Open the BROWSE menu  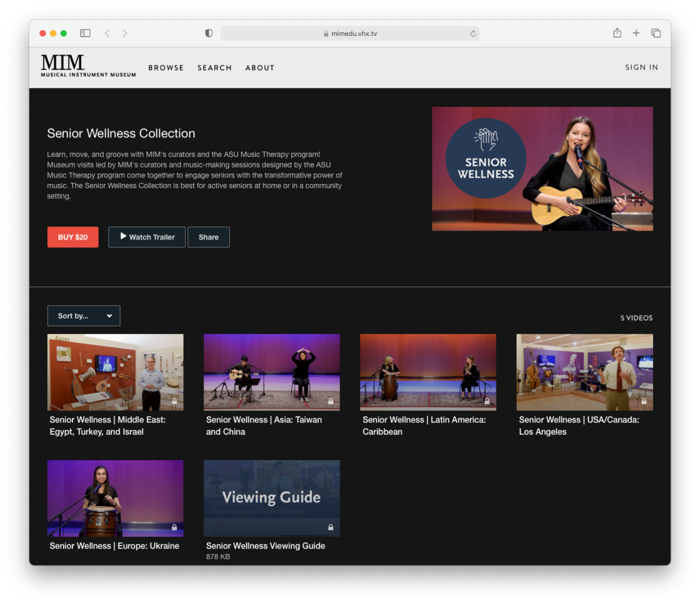166,68
